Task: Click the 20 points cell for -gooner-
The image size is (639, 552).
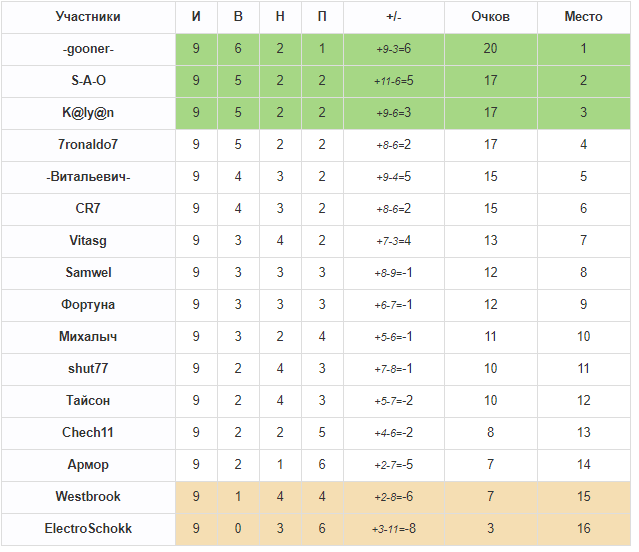Action: pyautogui.click(x=490, y=49)
